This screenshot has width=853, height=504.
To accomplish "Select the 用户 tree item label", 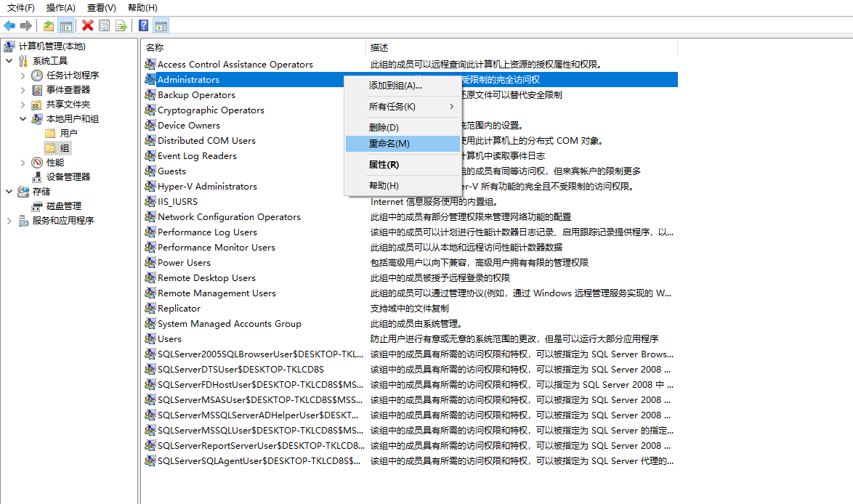I will (x=68, y=133).
